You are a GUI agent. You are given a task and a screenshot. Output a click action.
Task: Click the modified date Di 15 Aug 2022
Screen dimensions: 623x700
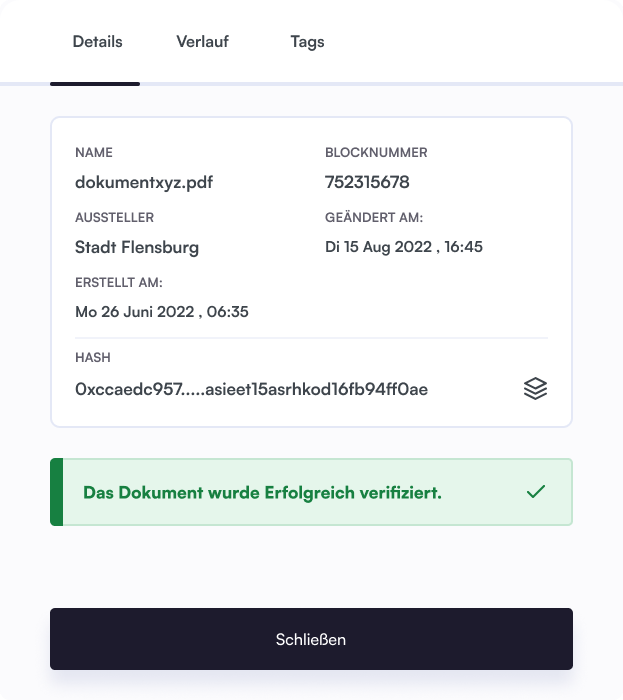pos(404,247)
